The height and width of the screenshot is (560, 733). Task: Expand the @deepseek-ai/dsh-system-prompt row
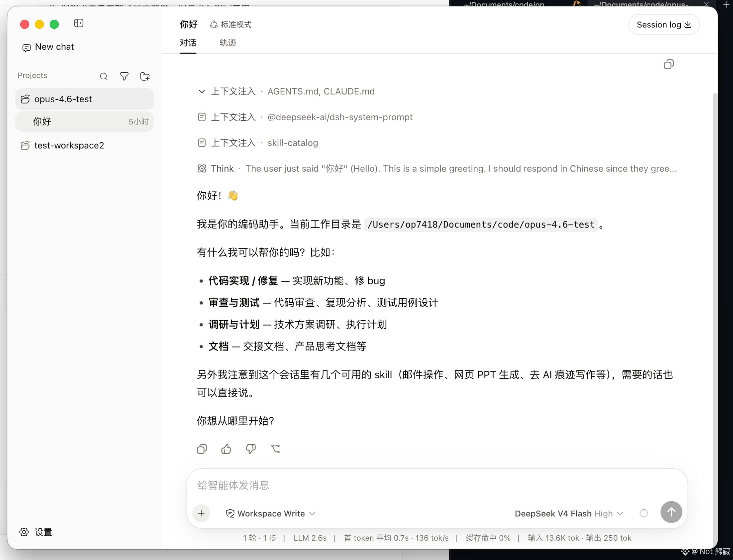point(305,117)
